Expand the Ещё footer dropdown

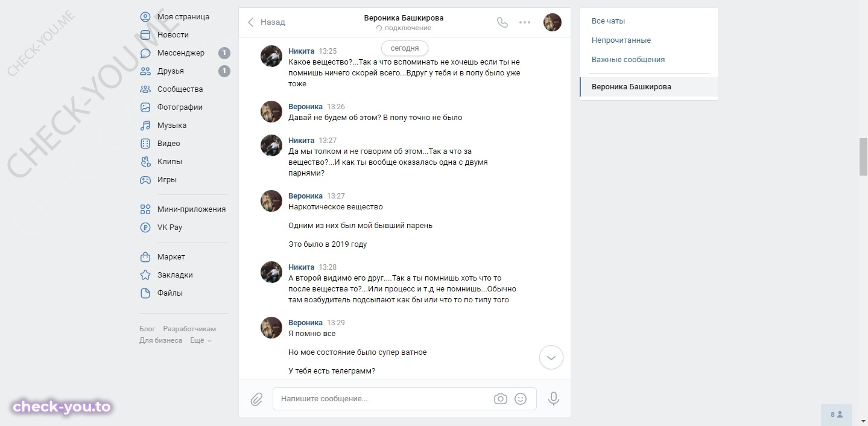pos(201,340)
